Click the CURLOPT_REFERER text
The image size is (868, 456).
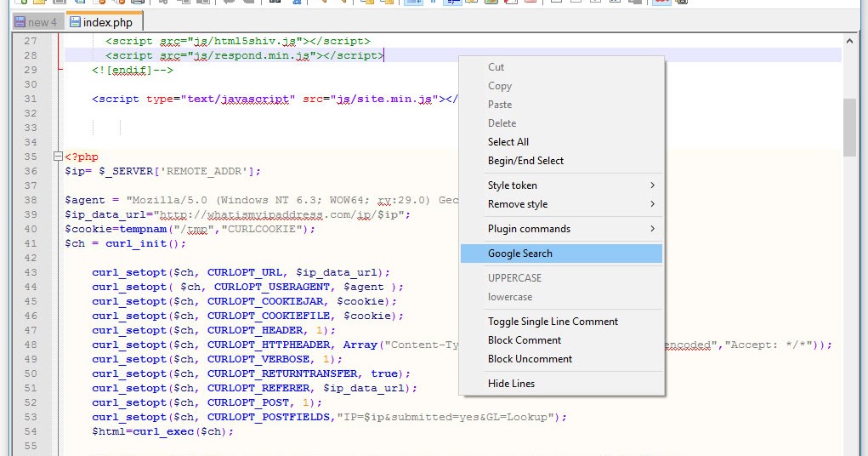258,388
